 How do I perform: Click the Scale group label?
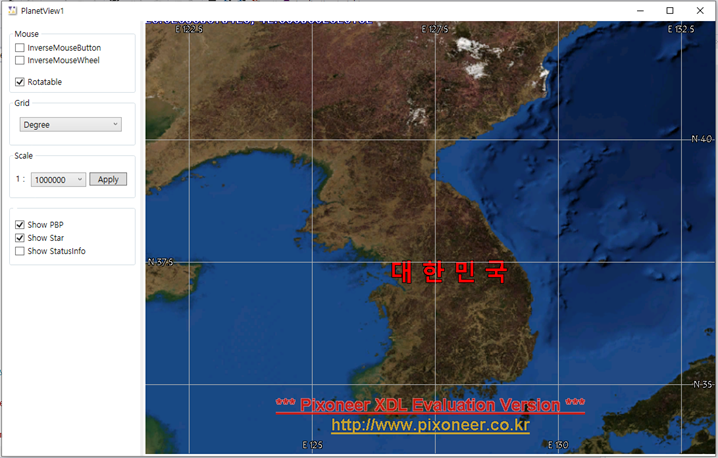point(23,156)
